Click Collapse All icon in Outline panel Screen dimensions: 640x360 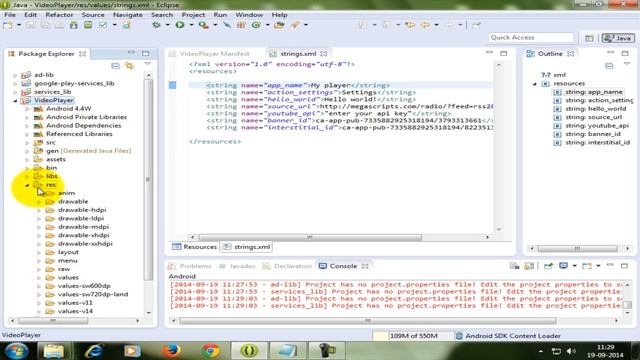pyautogui.click(x=609, y=66)
